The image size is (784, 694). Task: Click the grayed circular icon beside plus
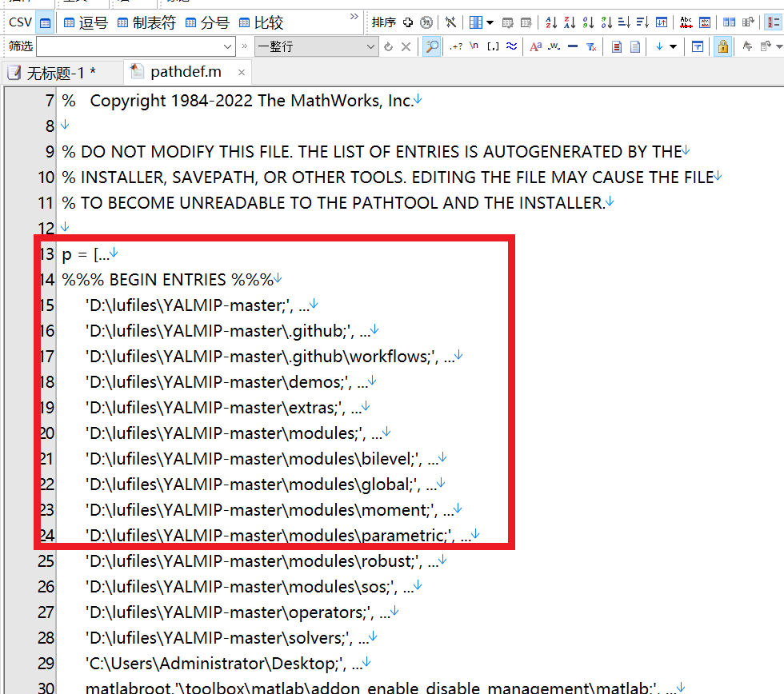(426, 22)
